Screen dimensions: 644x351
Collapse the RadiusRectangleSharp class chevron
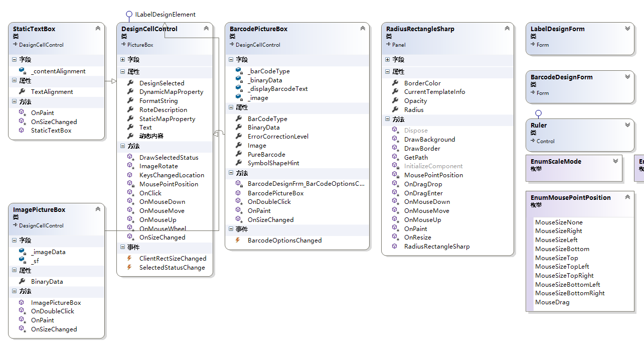[x=507, y=29]
